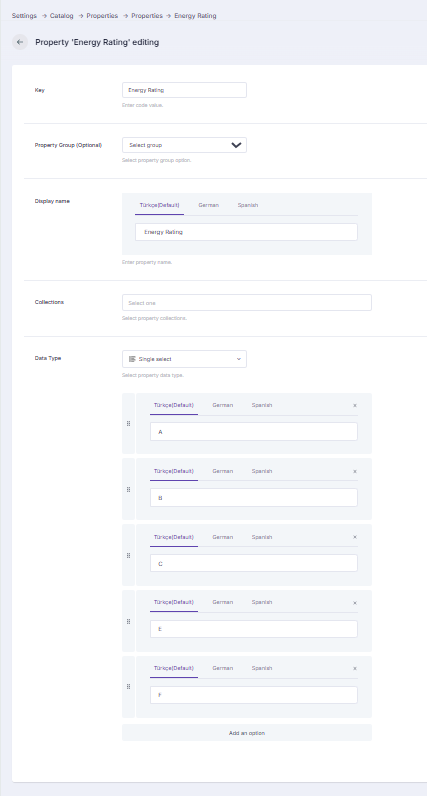Remove option A with its X icon
The height and width of the screenshot is (796, 427).
[355, 405]
